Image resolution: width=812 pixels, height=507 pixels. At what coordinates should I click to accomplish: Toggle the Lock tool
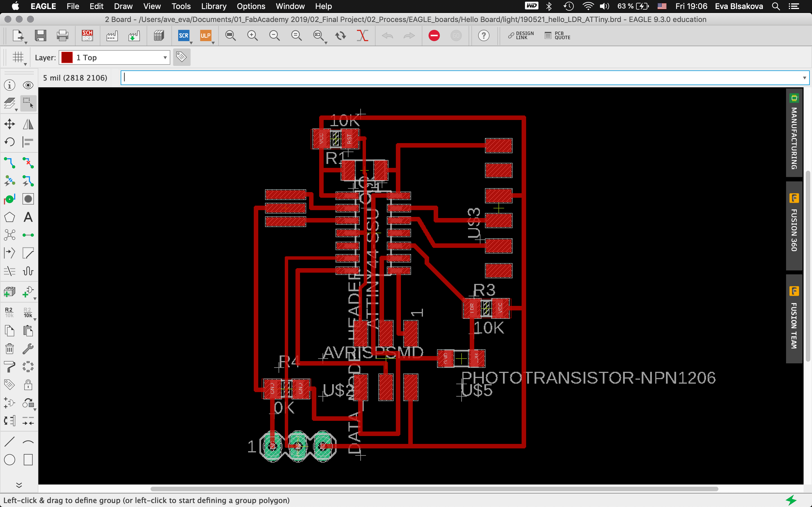tap(28, 384)
